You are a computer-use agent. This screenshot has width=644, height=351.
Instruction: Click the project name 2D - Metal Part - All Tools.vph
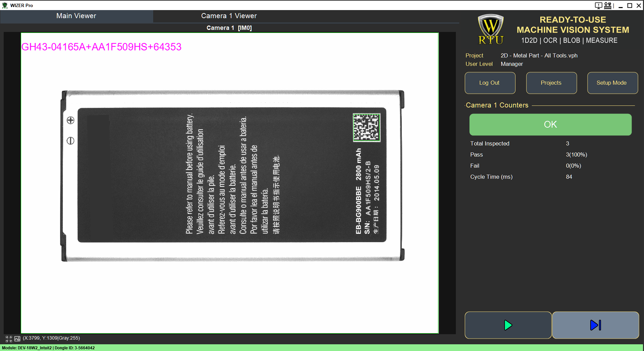pos(539,56)
